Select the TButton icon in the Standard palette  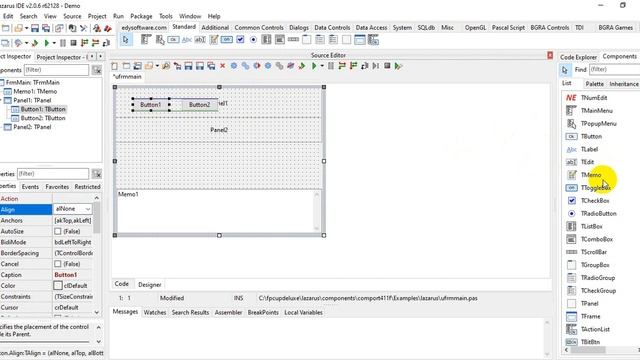tap(173, 40)
